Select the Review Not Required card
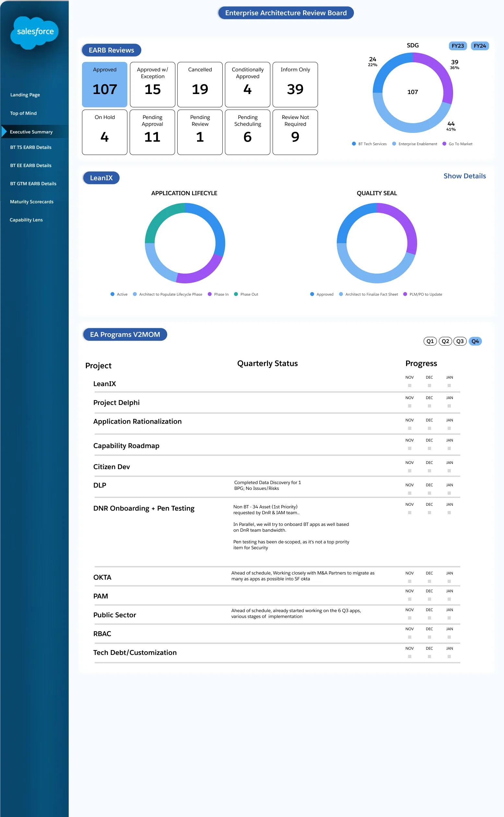 point(295,132)
